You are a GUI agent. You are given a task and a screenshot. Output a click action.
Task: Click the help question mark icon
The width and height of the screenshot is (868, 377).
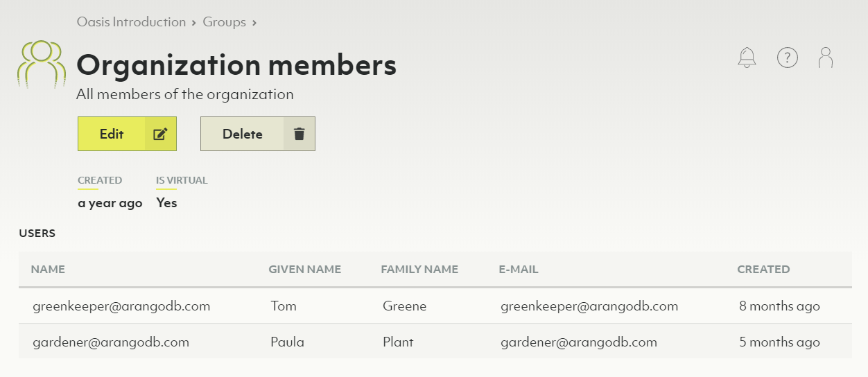point(788,58)
